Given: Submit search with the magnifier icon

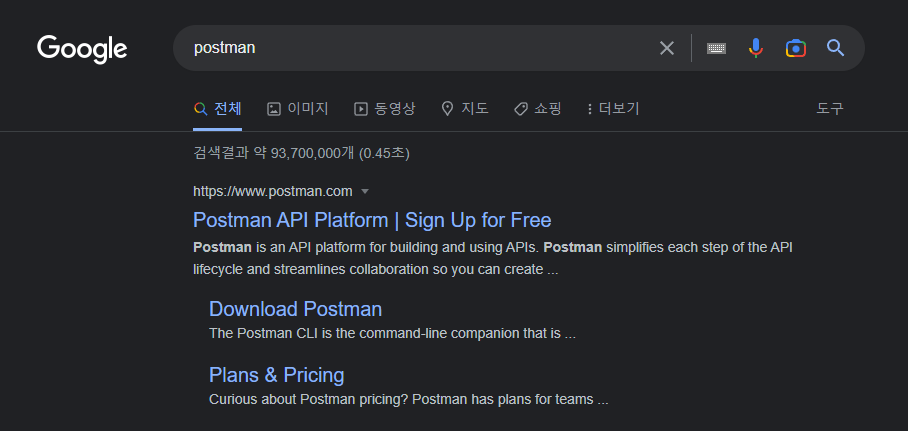Looking at the screenshot, I should click(835, 48).
